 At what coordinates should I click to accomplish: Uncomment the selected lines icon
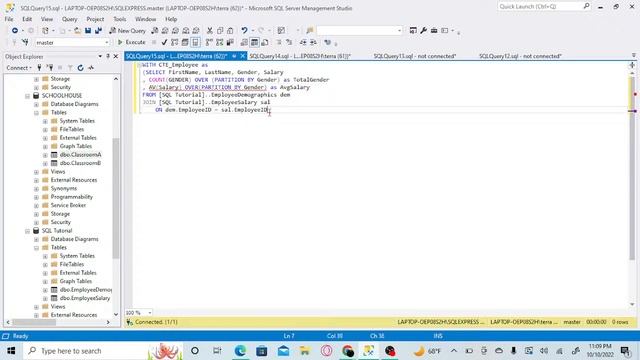point(289,42)
